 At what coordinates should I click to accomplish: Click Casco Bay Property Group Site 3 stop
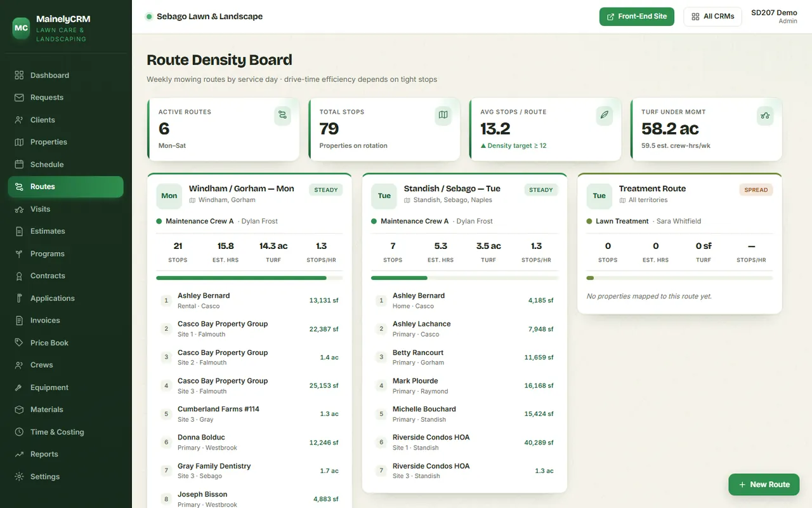click(249, 385)
